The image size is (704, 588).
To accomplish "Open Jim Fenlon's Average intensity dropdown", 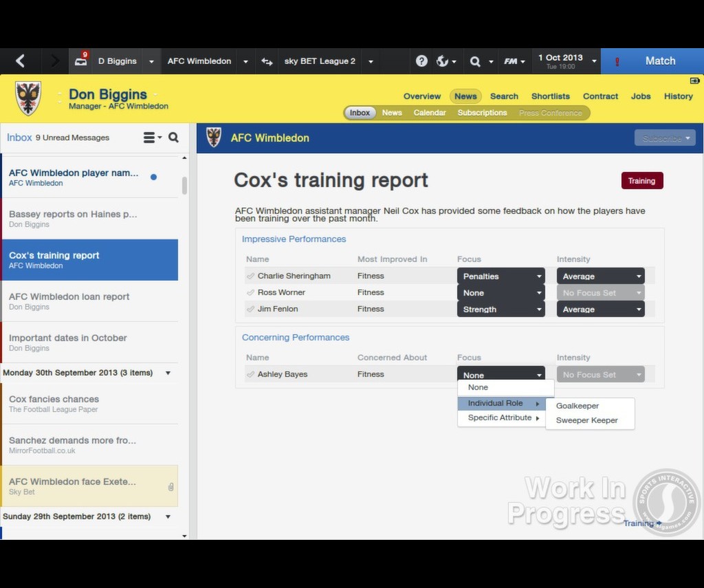I will [x=600, y=309].
